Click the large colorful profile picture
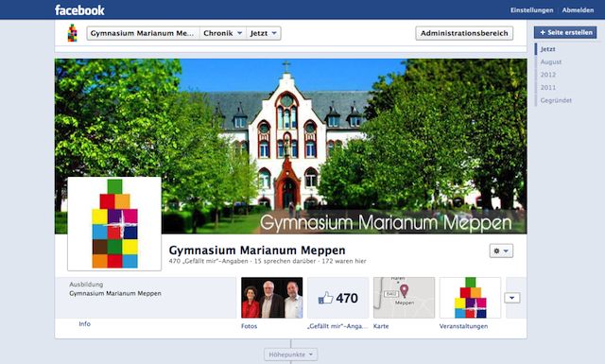Viewport: 605px width, 364px height. [114, 224]
